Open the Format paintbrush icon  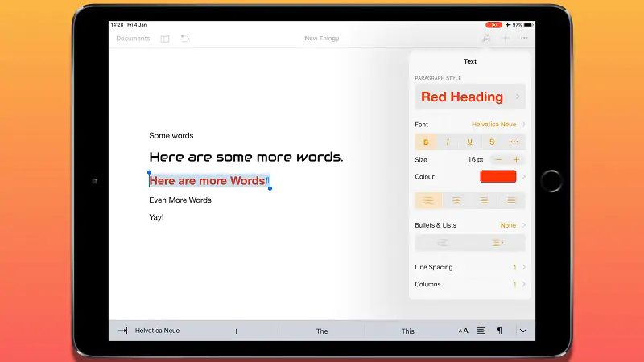pyautogui.click(x=486, y=38)
